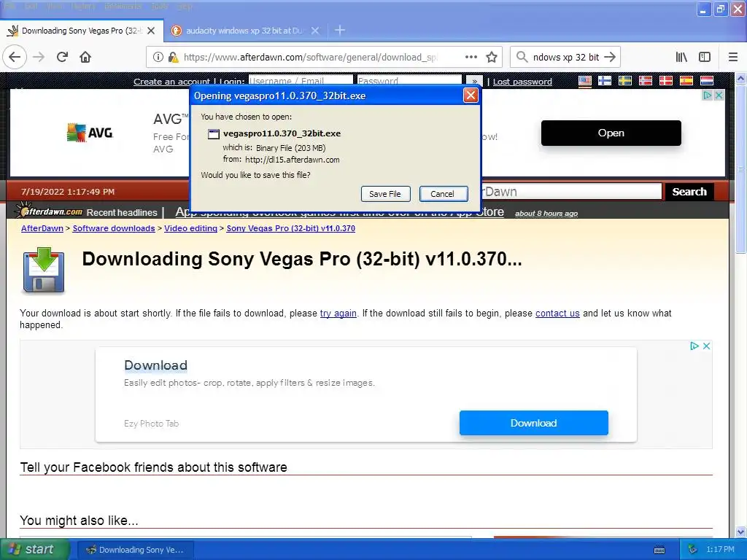Close the Opening vegaspro dialog with X
Viewport: 747px width, 560px height.
pos(471,96)
